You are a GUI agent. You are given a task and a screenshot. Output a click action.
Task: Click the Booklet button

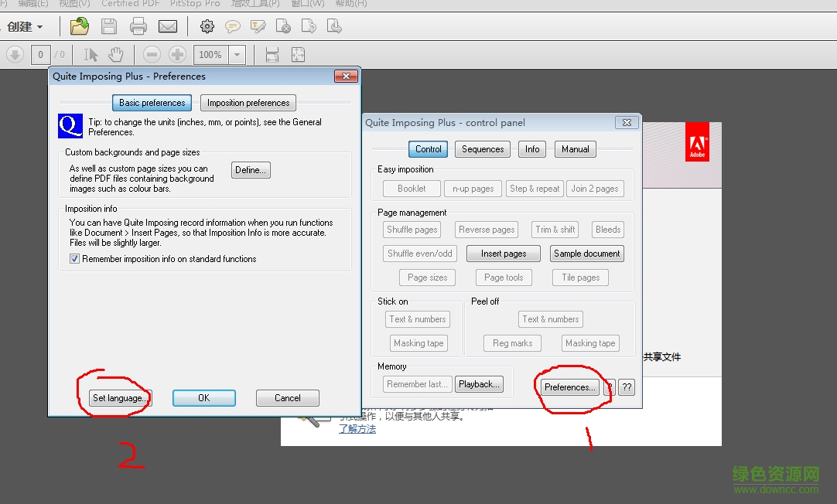pos(412,189)
